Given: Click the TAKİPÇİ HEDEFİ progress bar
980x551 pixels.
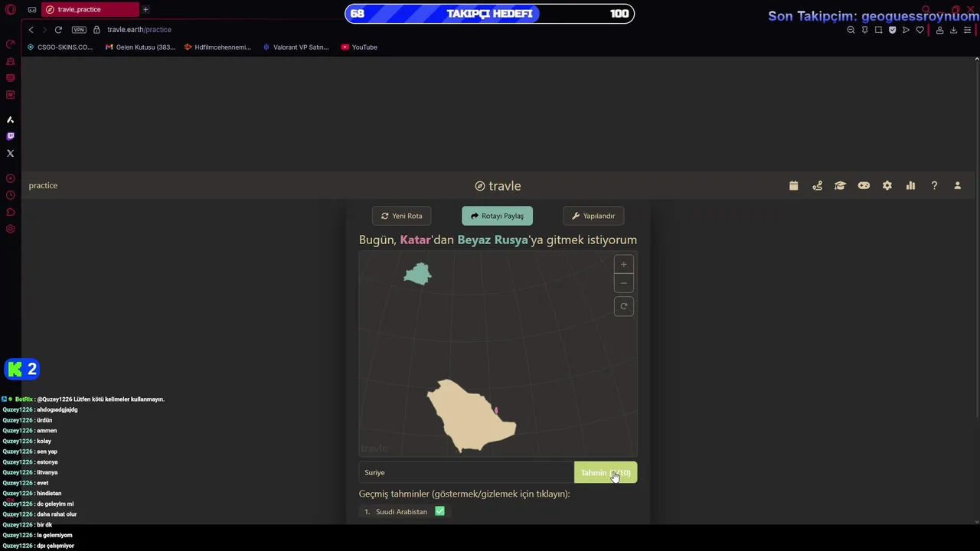Looking at the screenshot, I should pyautogui.click(x=490, y=14).
